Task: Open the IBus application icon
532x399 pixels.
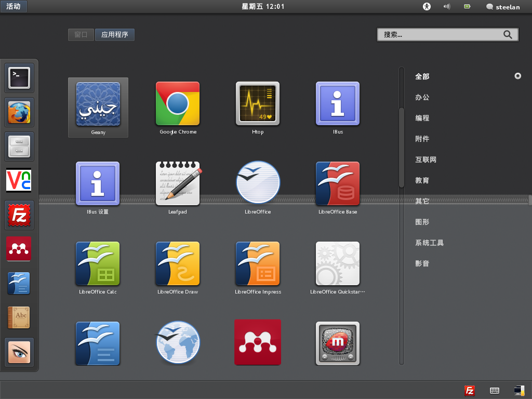Action: (338, 108)
